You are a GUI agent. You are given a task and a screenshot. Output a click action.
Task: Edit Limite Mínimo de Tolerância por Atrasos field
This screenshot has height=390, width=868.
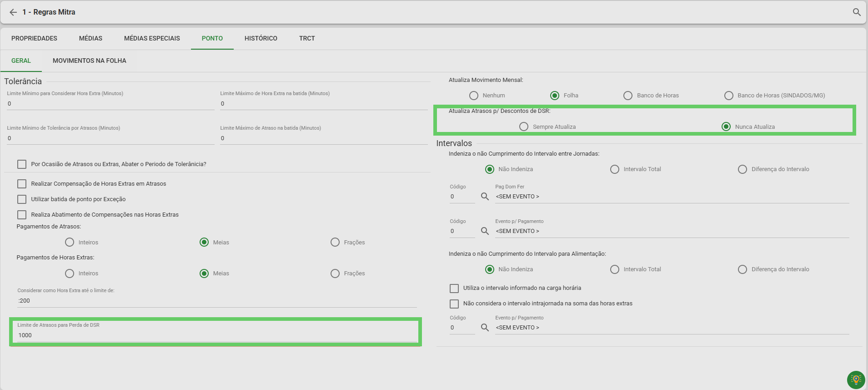pos(110,138)
